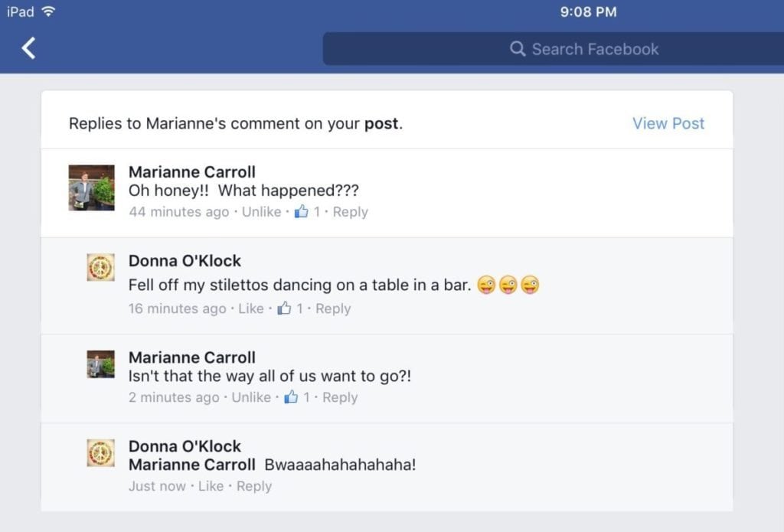Open Marianne Carroll's profile photo on top comment
784x532 pixels.
[92, 188]
